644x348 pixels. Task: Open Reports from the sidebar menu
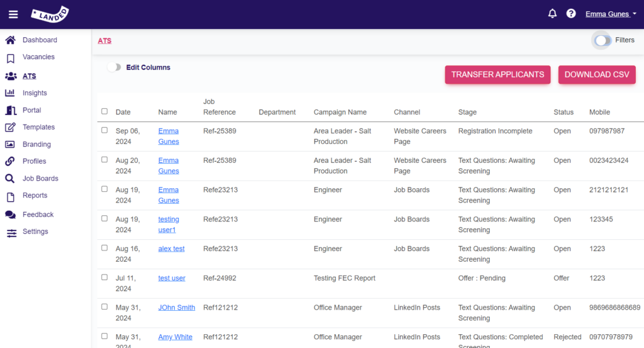(x=35, y=195)
